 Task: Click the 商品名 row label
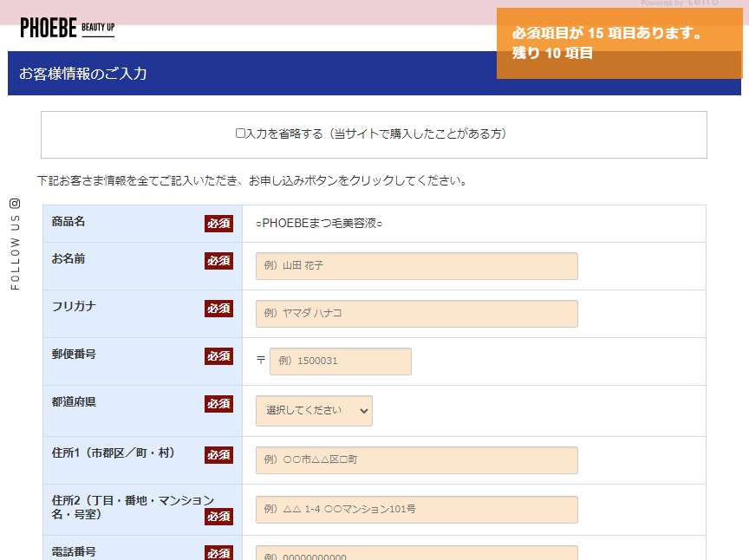point(68,222)
